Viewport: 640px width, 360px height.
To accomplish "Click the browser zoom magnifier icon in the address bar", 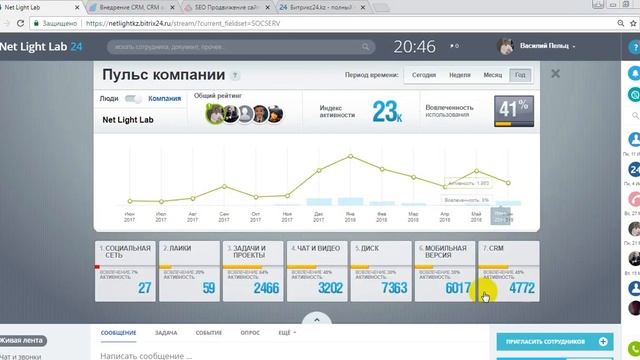I will [620, 23].
